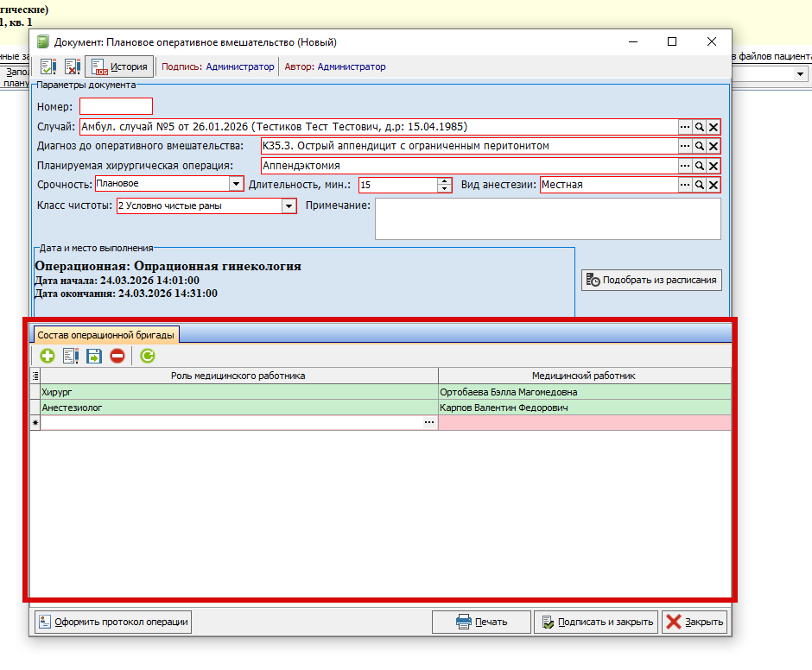Select the Состав операционной бригады tab
The height and width of the screenshot is (670, 812).
(x=105, y=334)
